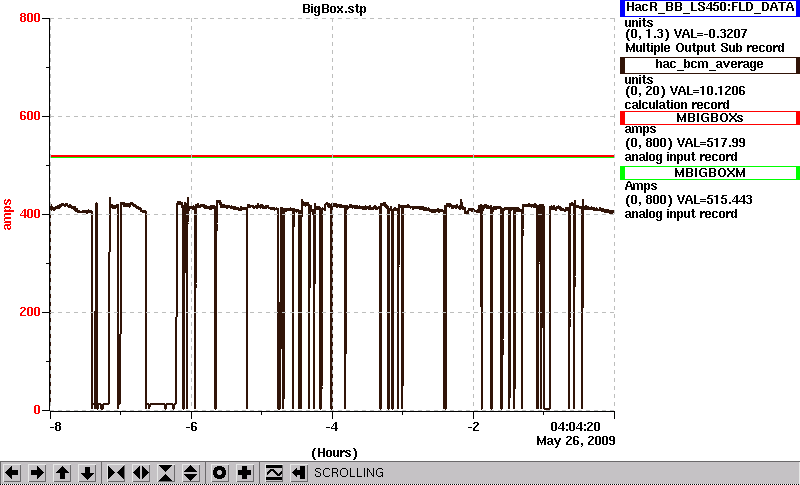Click the May 26, 2009 date label
The image size is (800, 485).
tap(576, 441)
